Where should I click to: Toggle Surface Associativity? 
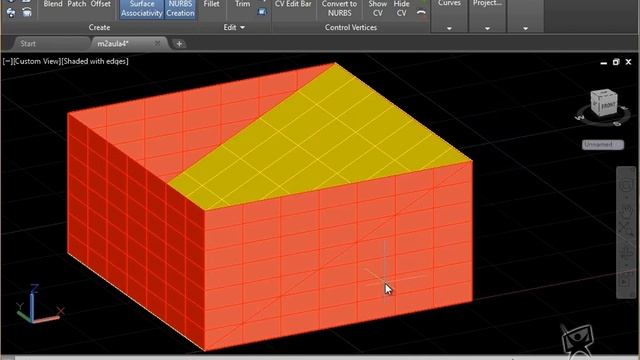click(x=142, y=9)
